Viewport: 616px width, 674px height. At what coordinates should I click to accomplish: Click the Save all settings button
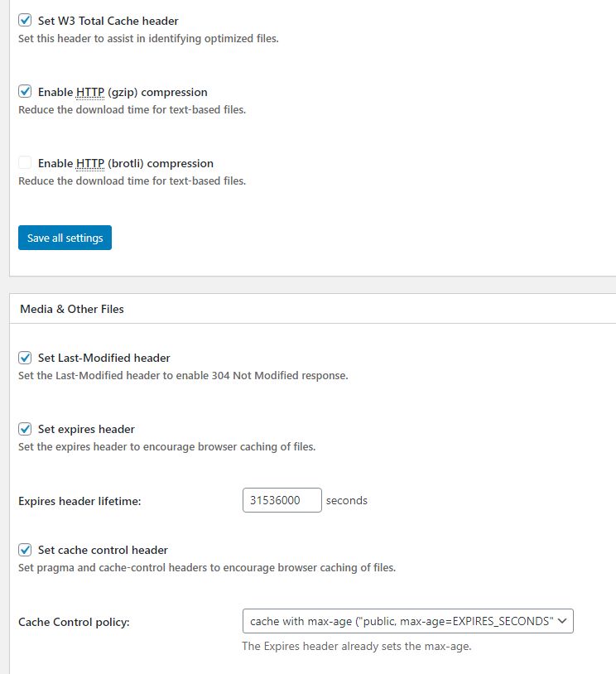pyautogui.click(x=65, y=238)
